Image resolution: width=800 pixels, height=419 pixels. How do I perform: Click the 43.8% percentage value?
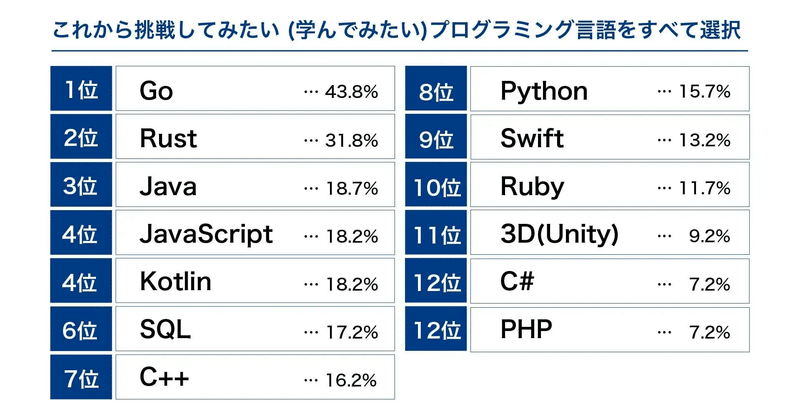pyautogui.click(x=352, y=92)
